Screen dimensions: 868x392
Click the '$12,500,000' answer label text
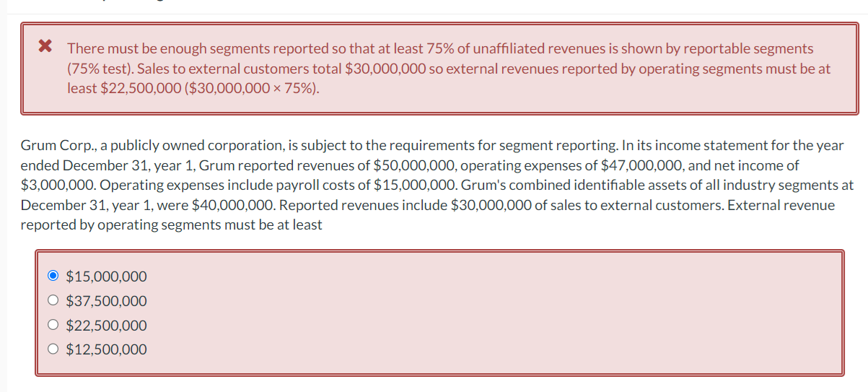point(106,350)
